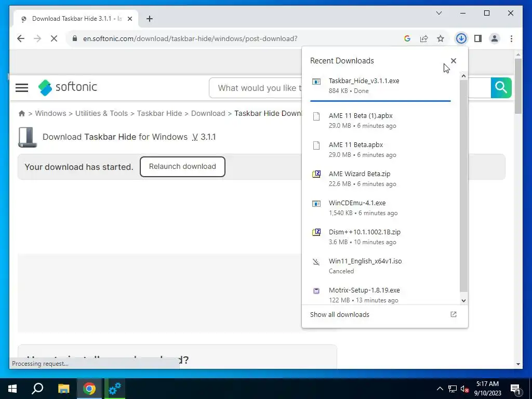Open the blue gears taskbar app
The height and width of the screenshot is (399, 532).
(115, 389)
